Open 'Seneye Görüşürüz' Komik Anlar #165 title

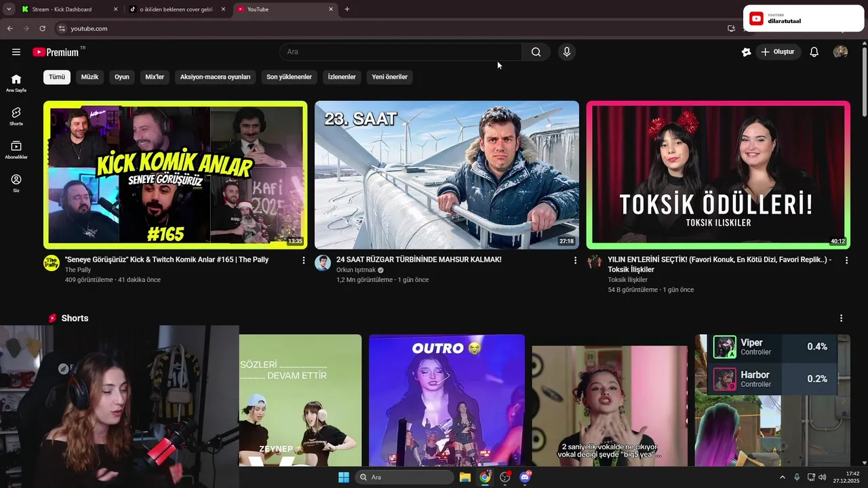[167, 260]
